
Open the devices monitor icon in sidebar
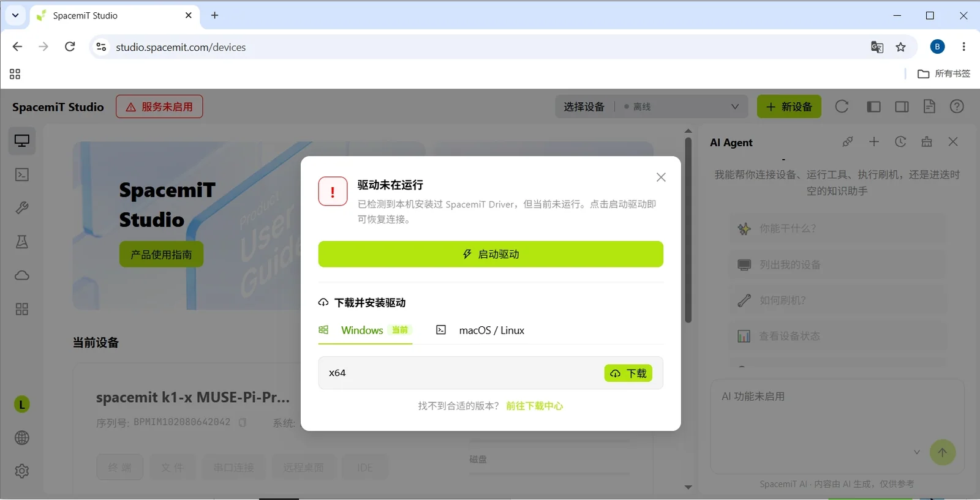pos(22,141)
